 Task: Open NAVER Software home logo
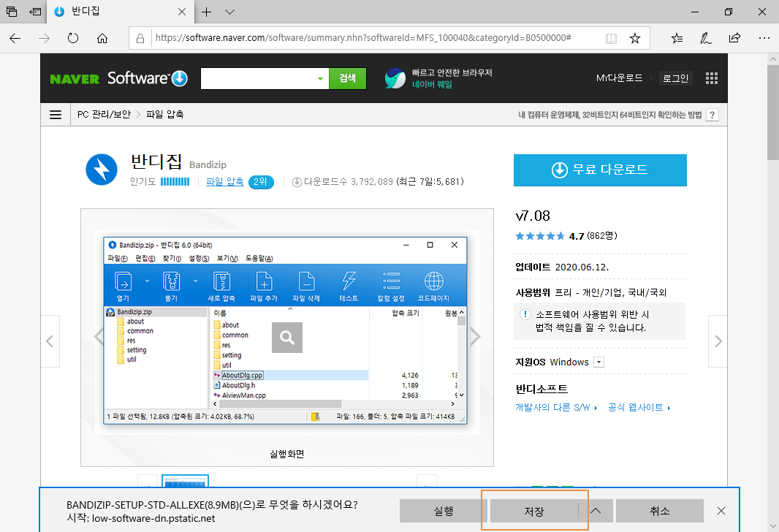118,78
